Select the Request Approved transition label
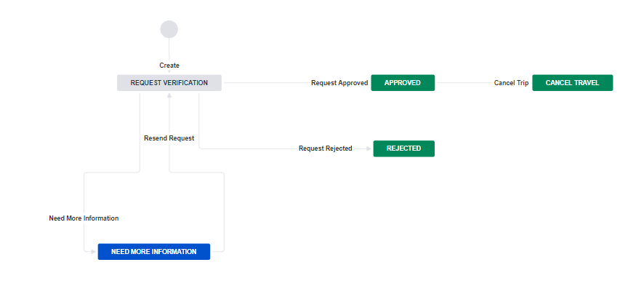The image size is (644, 297). tap(339, 83)
